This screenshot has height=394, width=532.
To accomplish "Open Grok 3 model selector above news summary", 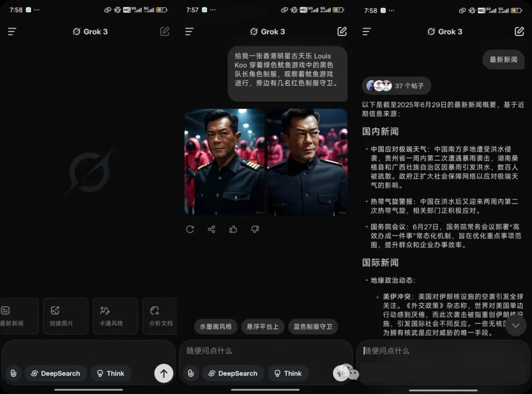I will coord(445,32).
